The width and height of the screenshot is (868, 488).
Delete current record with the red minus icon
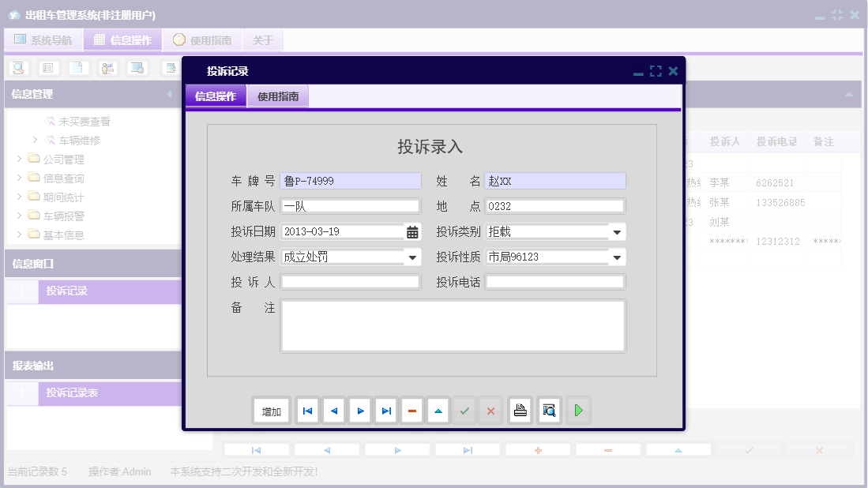(x=411, y=410)
